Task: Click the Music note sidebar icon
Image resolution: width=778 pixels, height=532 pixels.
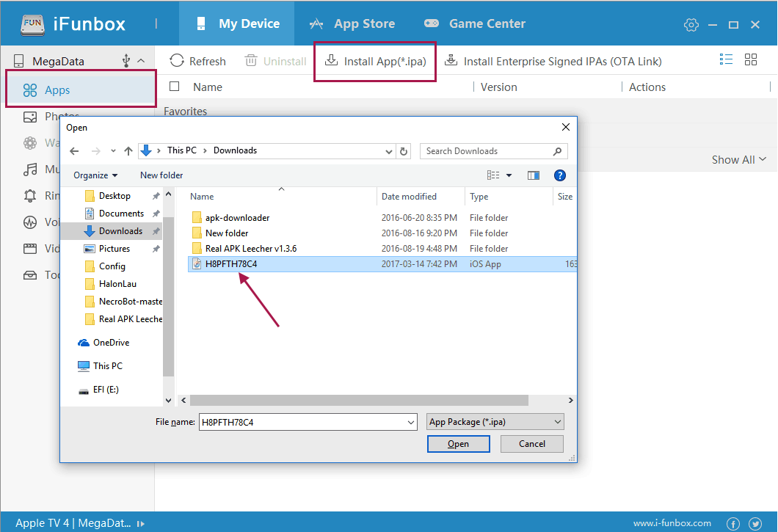Action: 30,170
